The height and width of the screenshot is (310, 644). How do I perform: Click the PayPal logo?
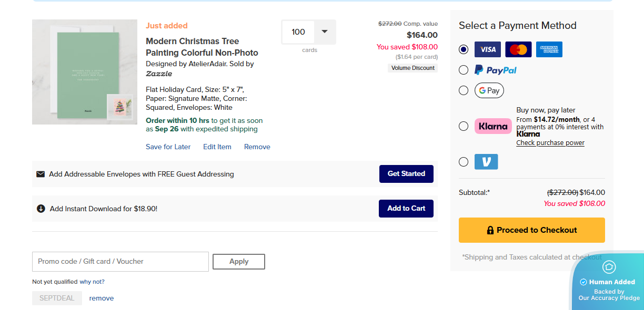pyautogui.click(x=495, y=69)
